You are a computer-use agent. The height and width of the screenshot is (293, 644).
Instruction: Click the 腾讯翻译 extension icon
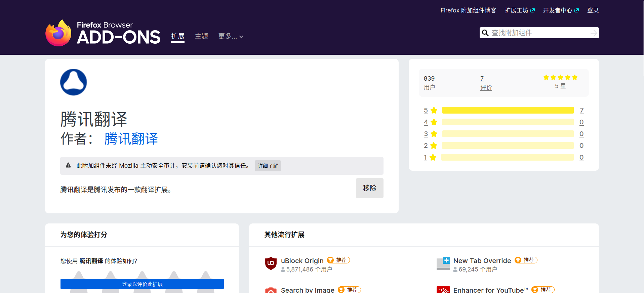pyautogui.click(x=74, y=82)
